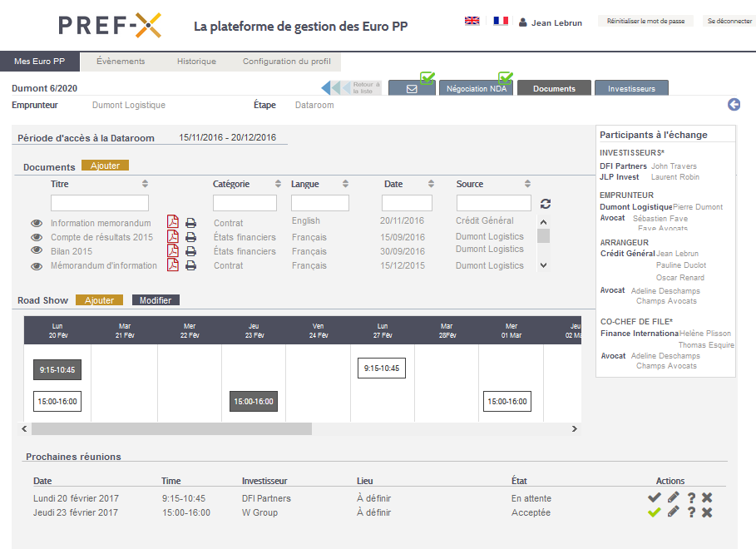Screen dimensions: 756x549
Task: Click Se déconnecter button
Action: 729,21
